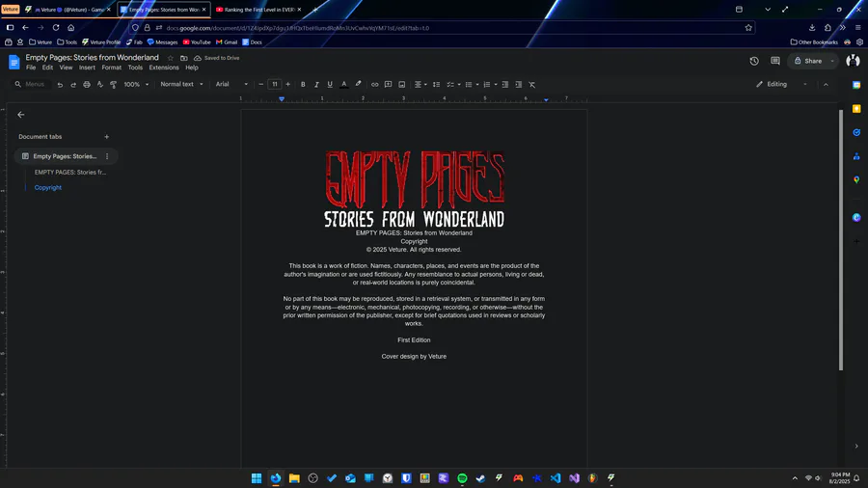Screen dimensions: 868x488
Task: Star the document with the star icon
Action: (171, 58)
